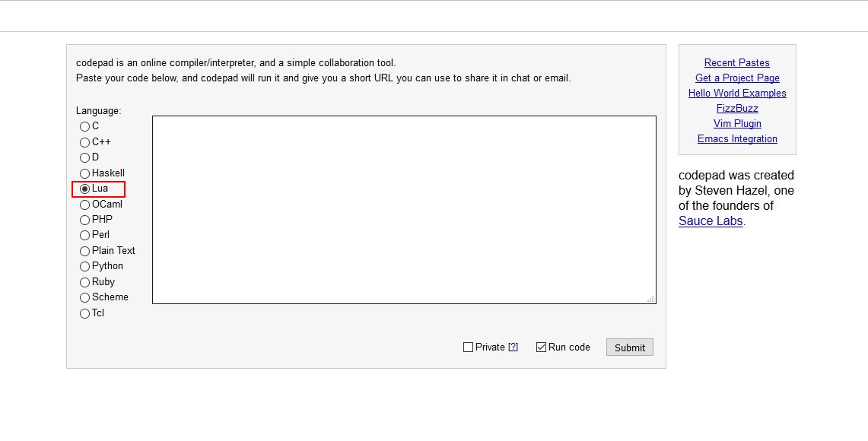Click the Submit button

629,347
